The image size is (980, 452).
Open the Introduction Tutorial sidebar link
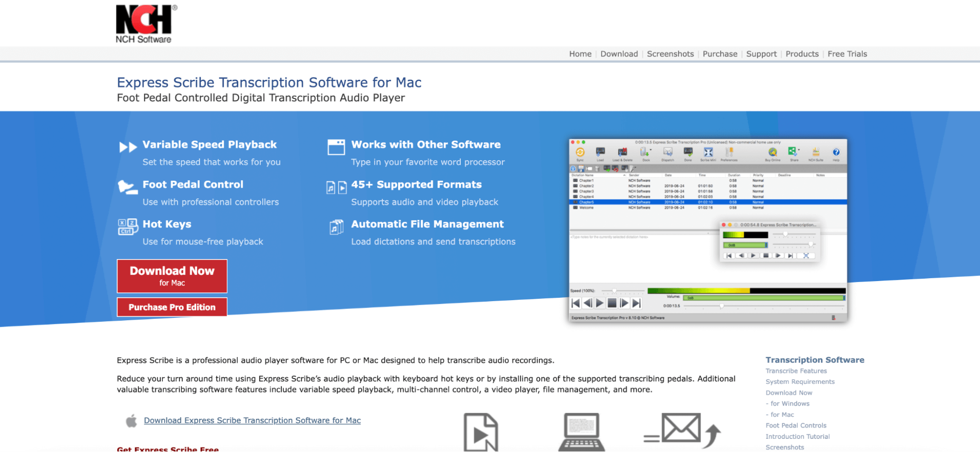[798, 437]
